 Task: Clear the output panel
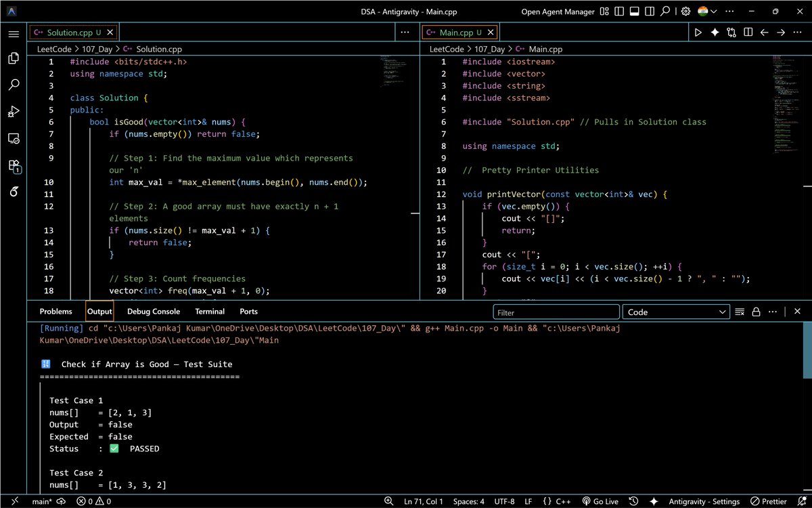click(740, 312)
